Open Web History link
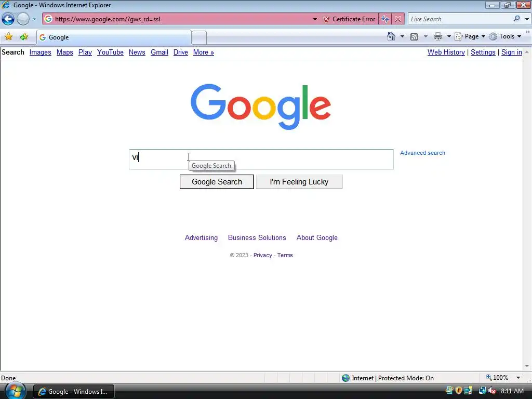The width and height of the screenshot is (532, 399). click(446, 52)
